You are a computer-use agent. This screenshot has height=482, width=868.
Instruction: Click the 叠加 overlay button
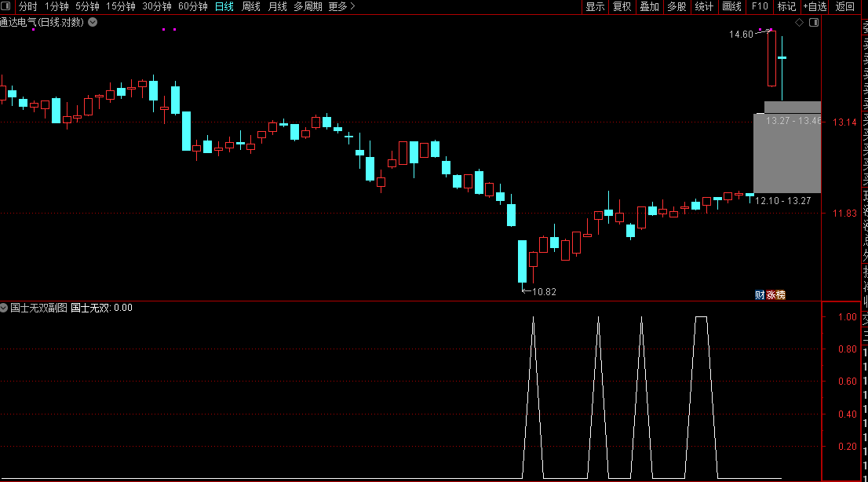649,6
